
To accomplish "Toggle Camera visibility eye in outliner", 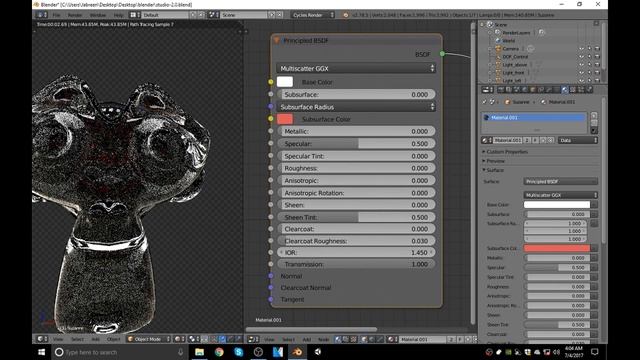I will [x=581, y=49].
